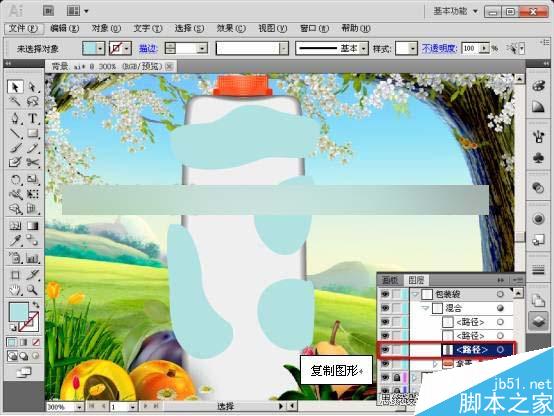Image resolution: width=554 pixels, height=416 pixels.
Task: Select the Scale tool
Action: click(x=33, y=180)
